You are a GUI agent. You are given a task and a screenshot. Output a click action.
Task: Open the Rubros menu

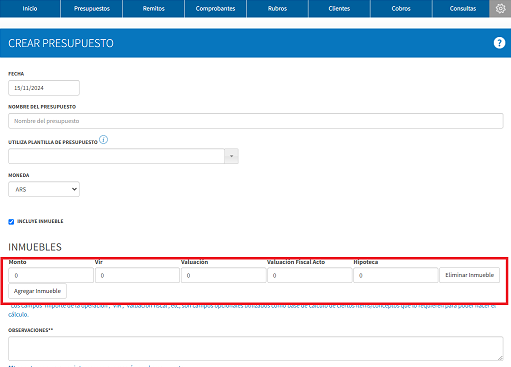tap(277, 8)
